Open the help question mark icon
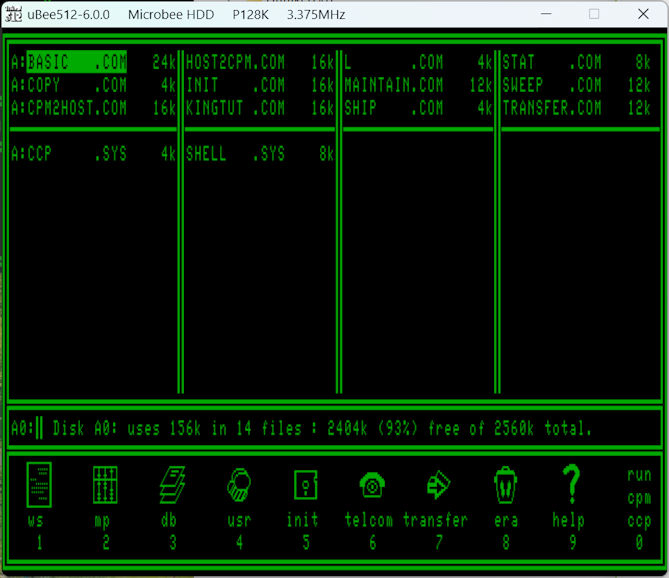Image resolution: width=669 pixels, height=578 pixels. (571, 485)
